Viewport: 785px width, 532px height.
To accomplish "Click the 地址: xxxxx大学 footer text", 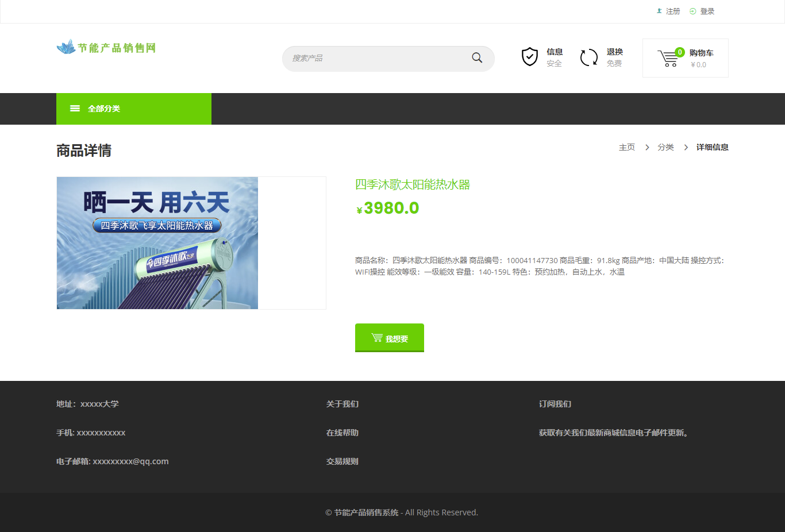I will [x=87, y=404].
